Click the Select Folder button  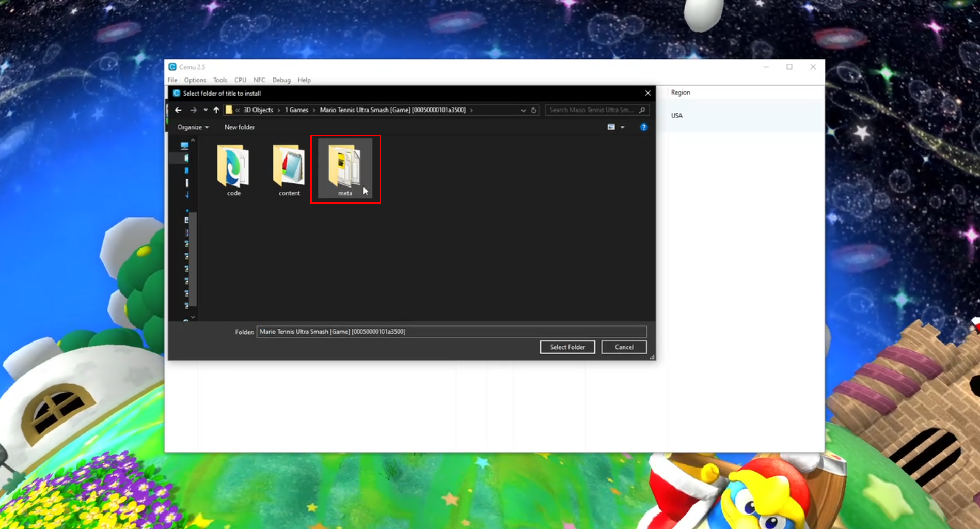567,347
